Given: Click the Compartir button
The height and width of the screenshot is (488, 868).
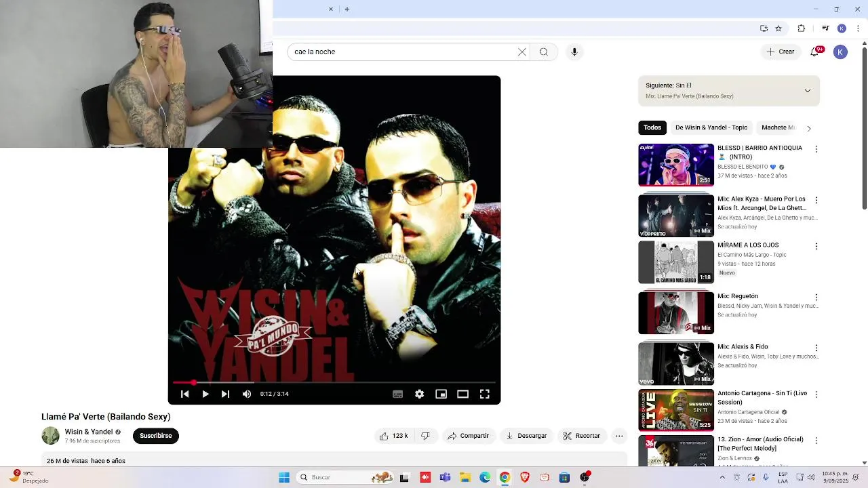Looking at the screenshot, I should tap(468, 436).
